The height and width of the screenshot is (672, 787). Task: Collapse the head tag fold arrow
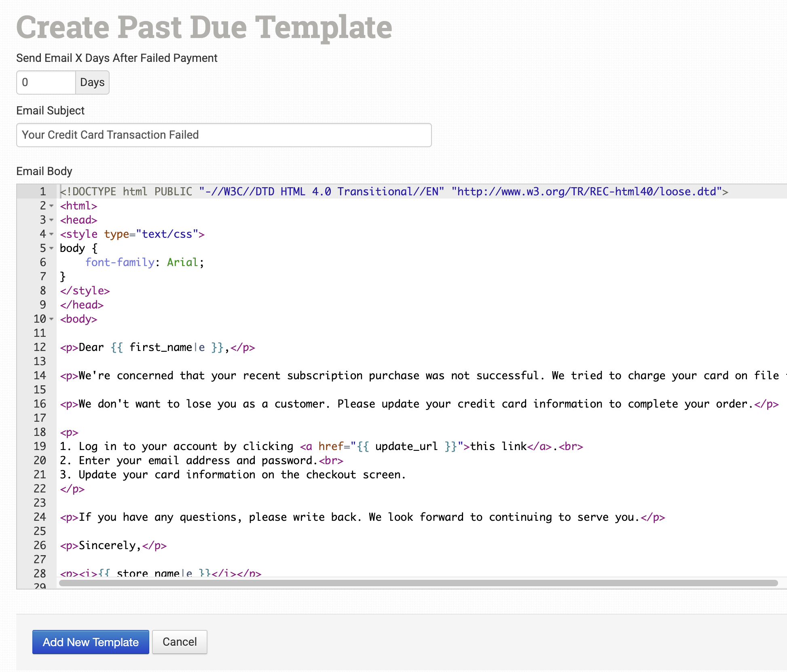coord(51,220)
